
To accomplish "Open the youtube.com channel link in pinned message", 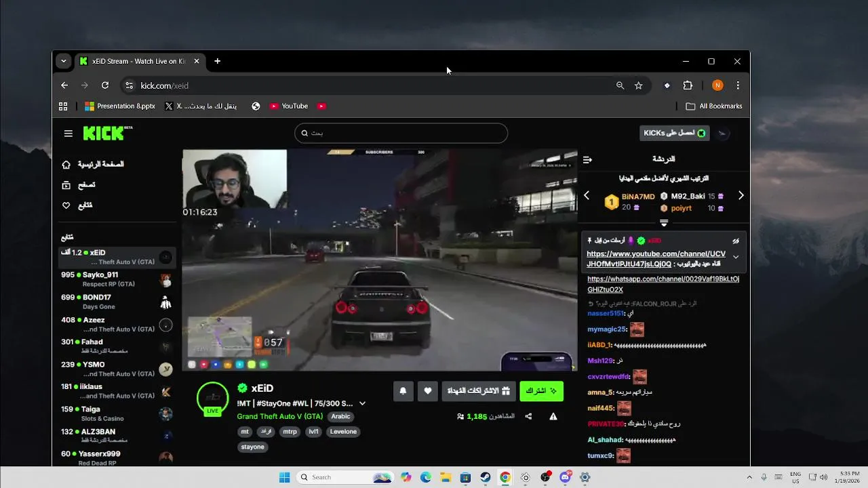I will (656, 259).
